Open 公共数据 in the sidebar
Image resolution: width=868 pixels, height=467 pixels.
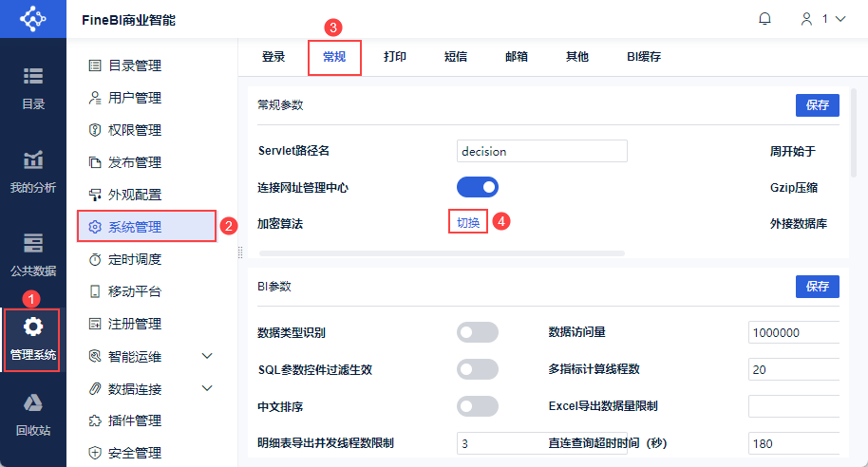pos(33,252)
